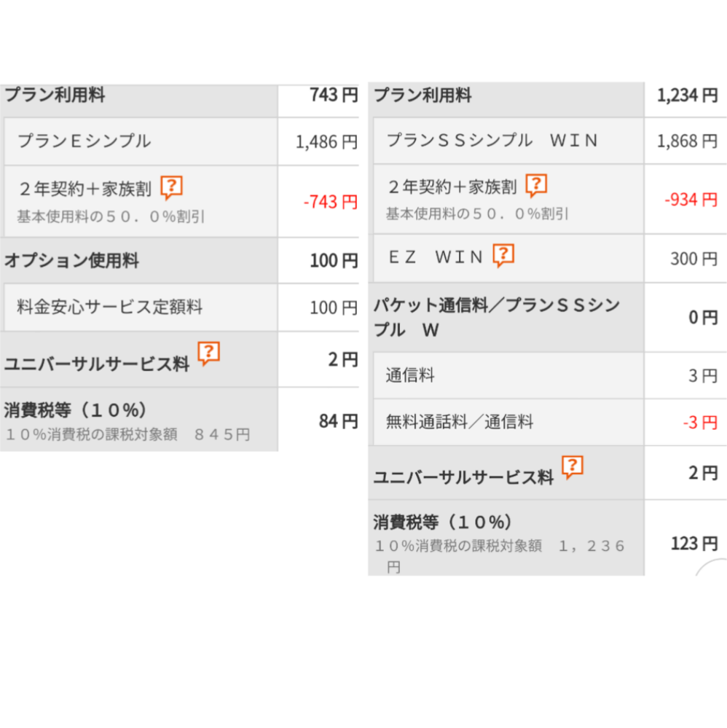Click the right 消費税等（１０％） row showing 123円
The height and width of the screenshot is (728, 727).
[x=547, y=538]
